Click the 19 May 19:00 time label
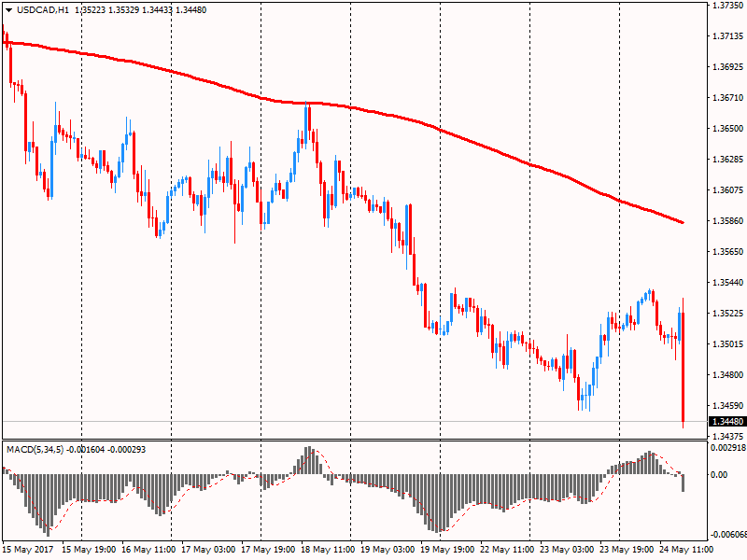Image resolution: width=747 pixels, height=560 pixels. click(x=447, y=550)
